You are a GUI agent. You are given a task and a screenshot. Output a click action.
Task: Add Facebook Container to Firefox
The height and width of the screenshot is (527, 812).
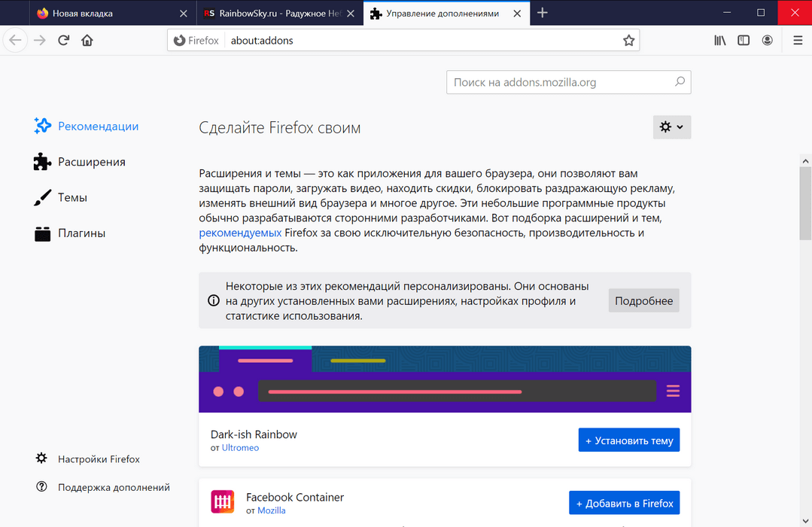(x=624, y=503)
